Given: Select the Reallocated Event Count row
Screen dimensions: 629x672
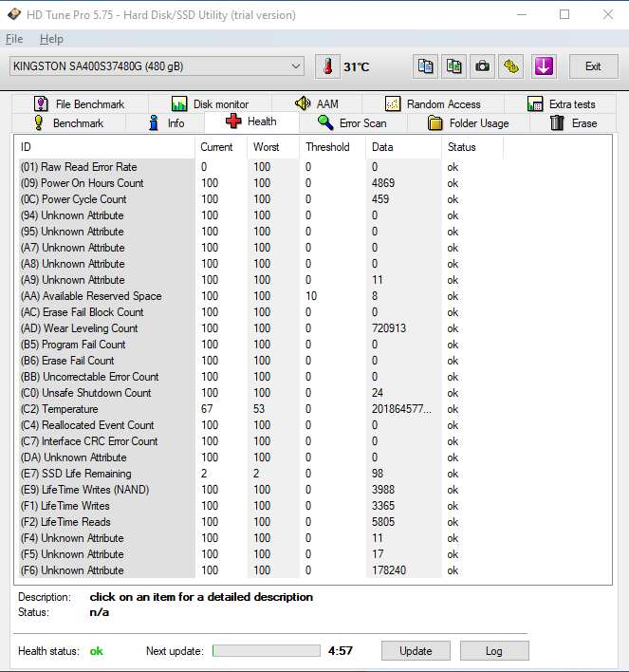Looking at the screenshot, I should point(261,425).
